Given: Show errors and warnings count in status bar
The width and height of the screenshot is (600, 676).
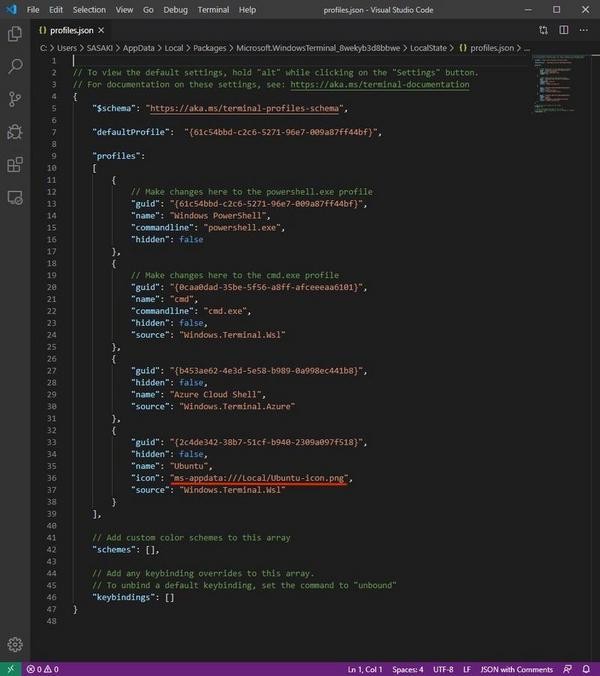Looking at the screenshot, I should coord(43,669).
